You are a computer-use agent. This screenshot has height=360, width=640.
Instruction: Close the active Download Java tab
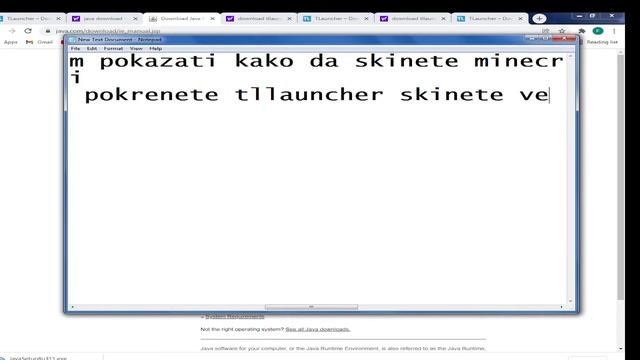[x=212, y=19]
